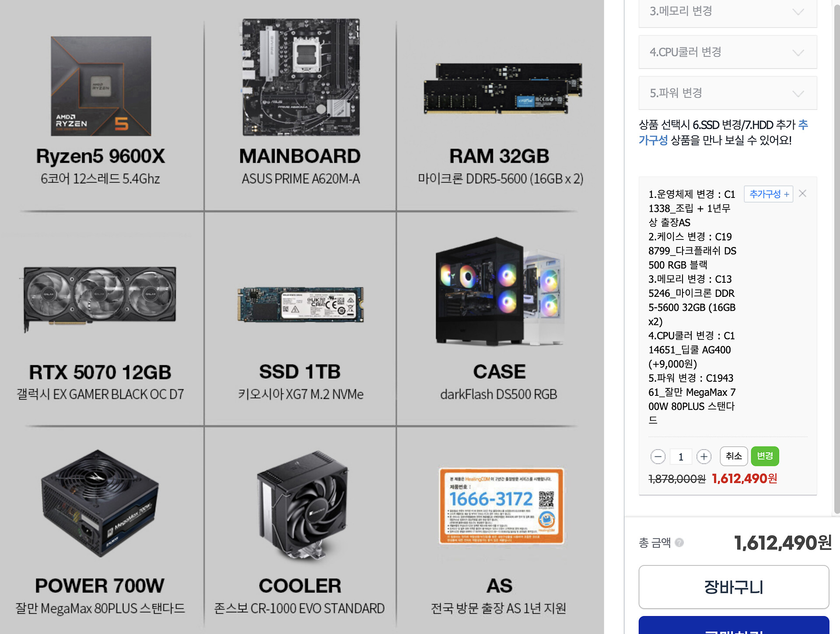Add item with 장바구니 button
The image size is (840, 634).
click(x=734, y=587)
